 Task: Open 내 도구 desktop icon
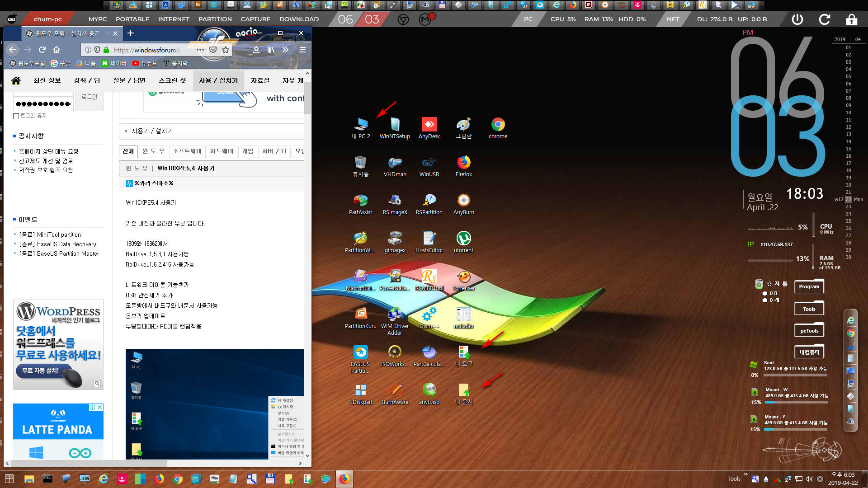pos(463,356)
